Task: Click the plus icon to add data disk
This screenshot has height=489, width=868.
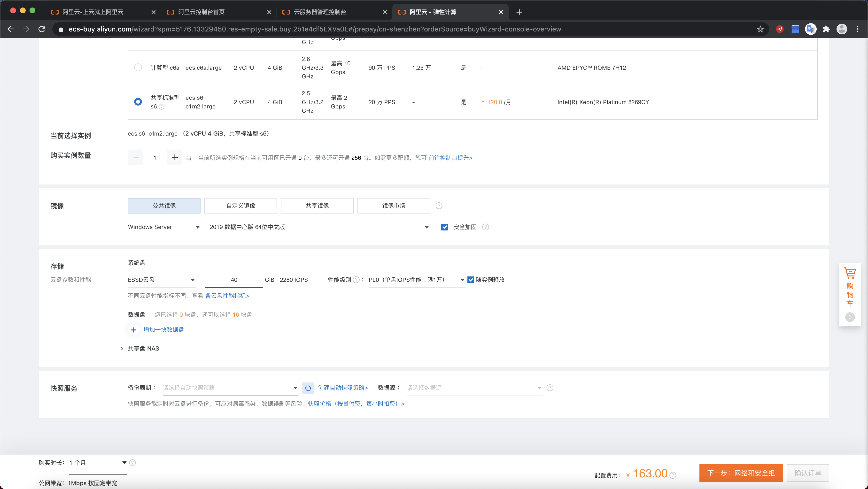Action: click(134, 330)
